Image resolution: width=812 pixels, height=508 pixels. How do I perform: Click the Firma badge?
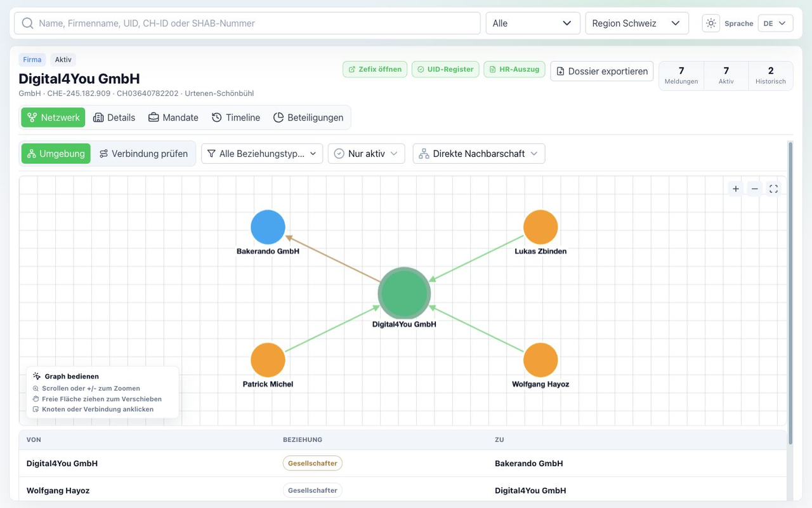32,60
